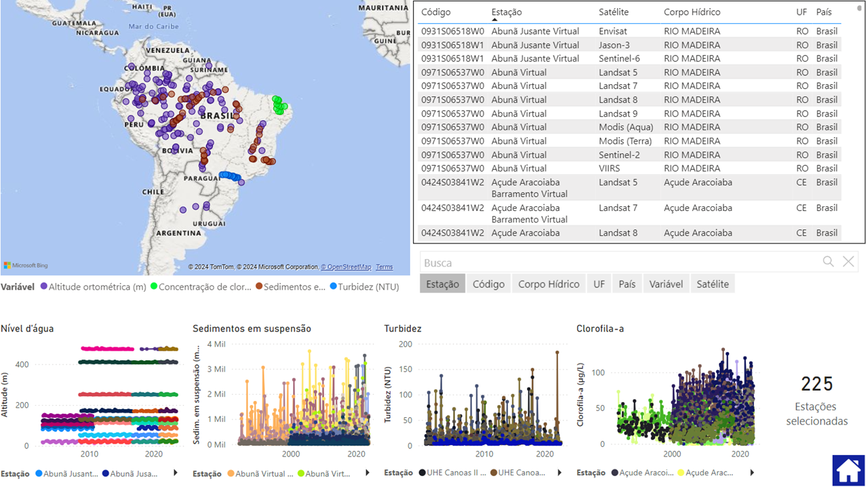Open the map Terms link

(384, 267)
